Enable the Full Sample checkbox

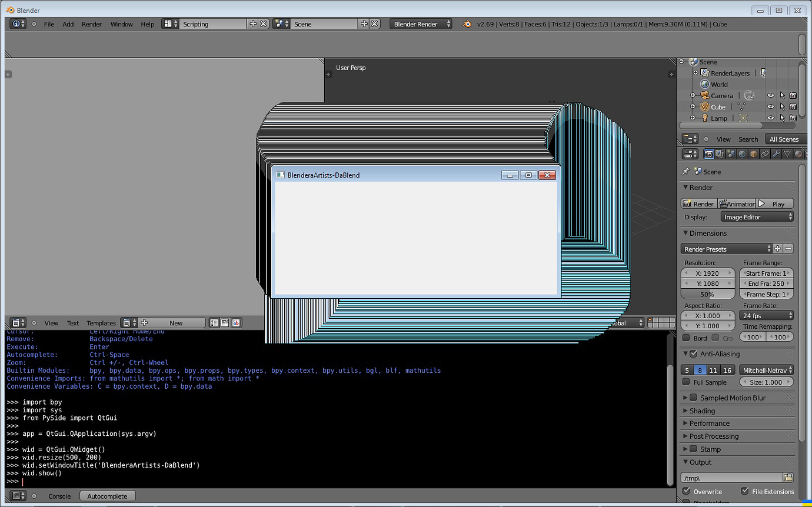coord(686,382)
